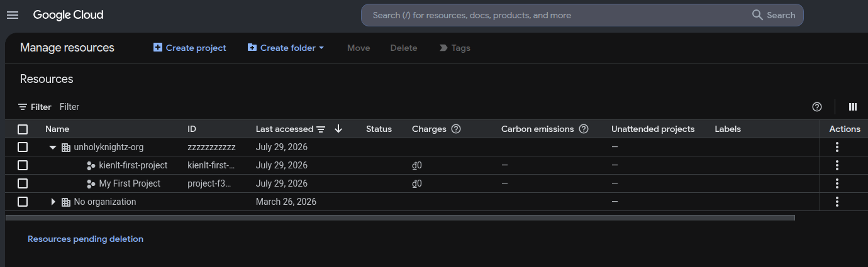Click the No organization building icon
The image size is (868, 267).
click(66, 202)
